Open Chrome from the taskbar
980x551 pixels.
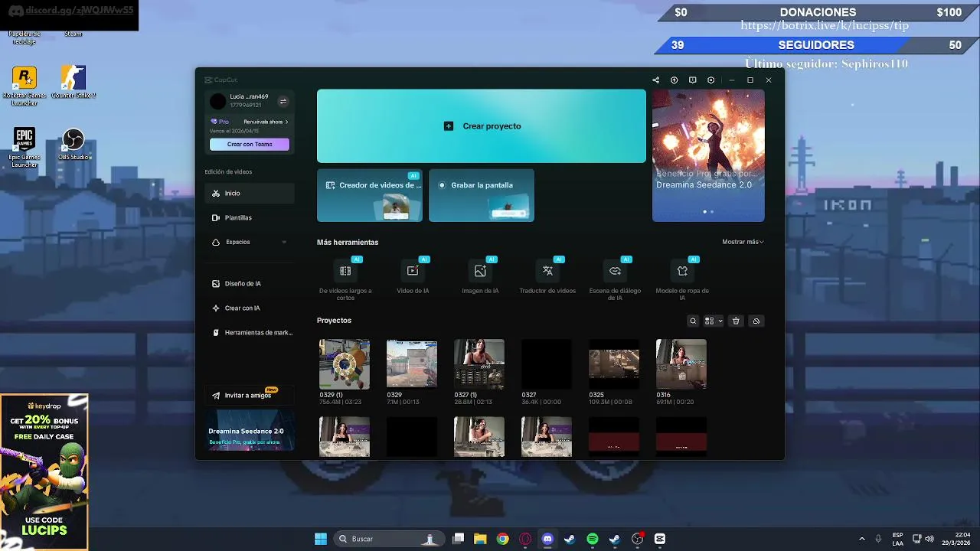502,539
